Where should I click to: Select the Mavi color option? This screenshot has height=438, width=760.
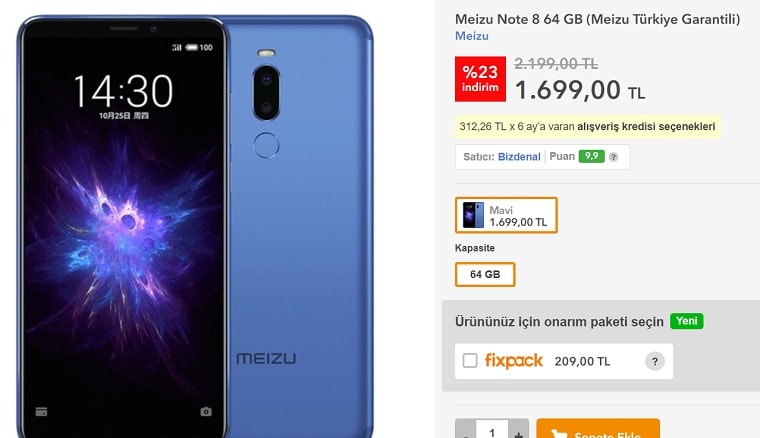[x=506, y=215]
